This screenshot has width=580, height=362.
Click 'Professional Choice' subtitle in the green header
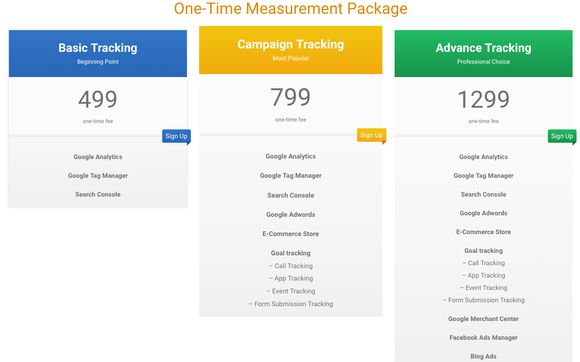483,62
